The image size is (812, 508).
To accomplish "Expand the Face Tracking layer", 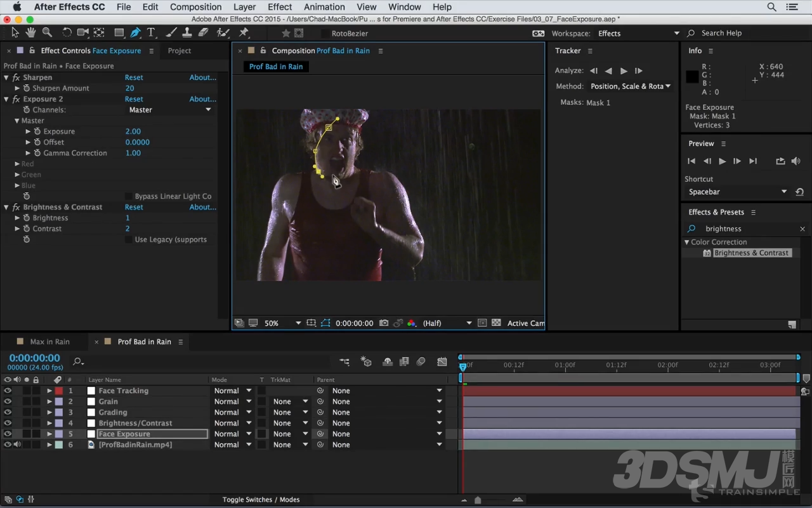I will pos(49,391).
